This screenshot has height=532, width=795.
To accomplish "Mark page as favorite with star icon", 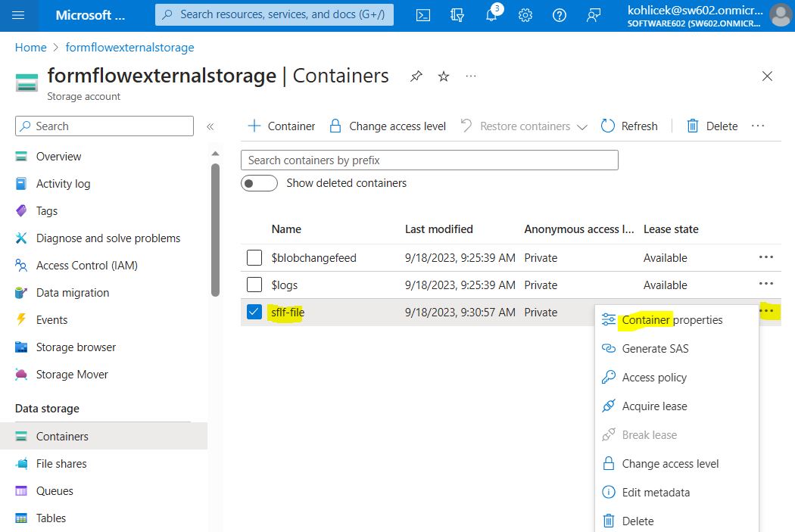I will (x=444, y=76).
